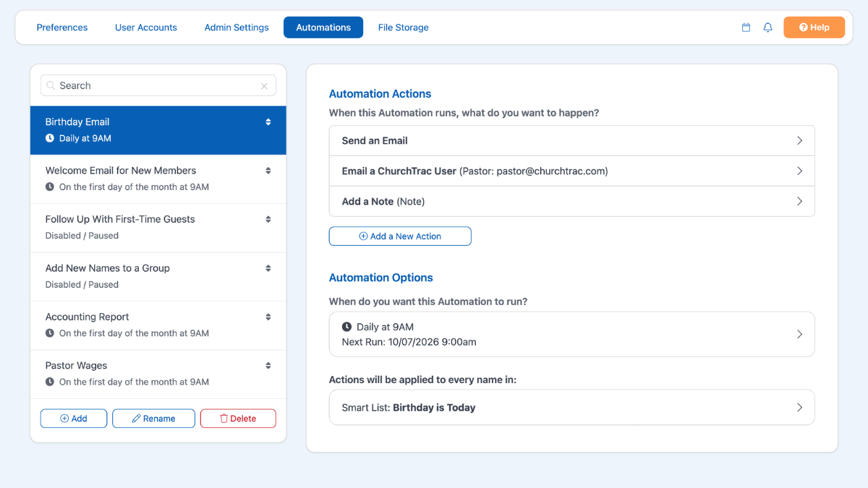Select the Automations tab
868x488 pixels.
pos(323,27)
